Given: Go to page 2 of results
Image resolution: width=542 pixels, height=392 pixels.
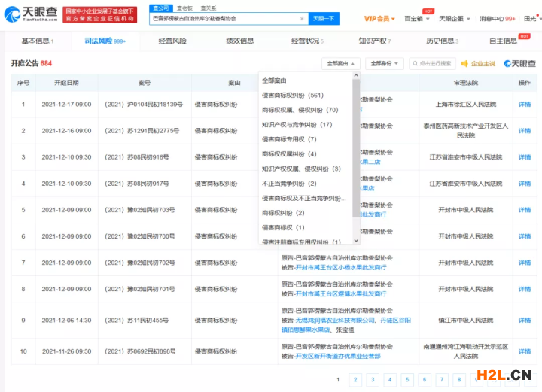Looking at the screenshot, I should (x=355, y=380).
